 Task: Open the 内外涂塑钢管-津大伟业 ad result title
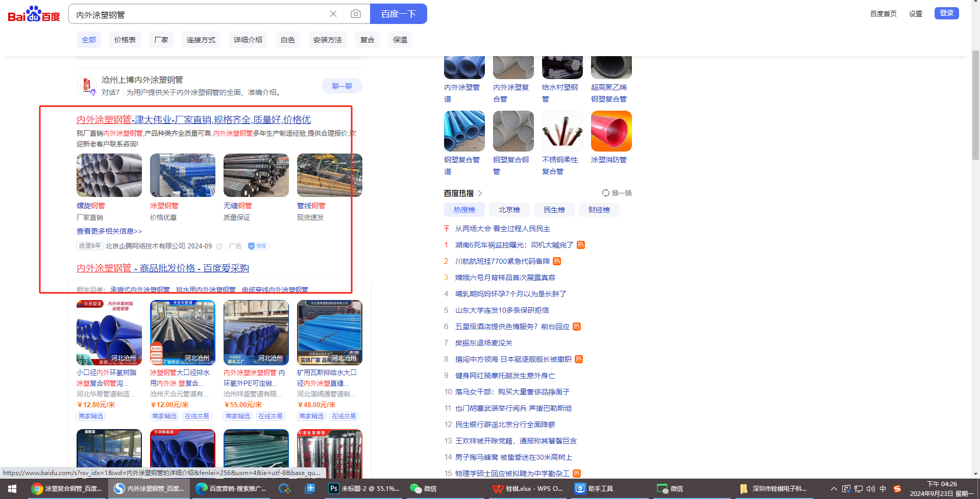[x=193, y=119]
